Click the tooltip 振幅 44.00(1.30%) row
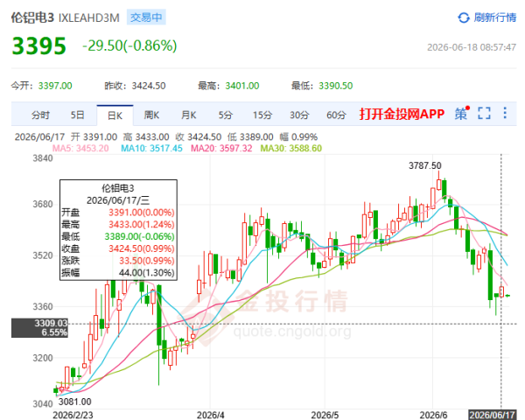The height and width of the screenshot is (420, 525). (118, 273)
